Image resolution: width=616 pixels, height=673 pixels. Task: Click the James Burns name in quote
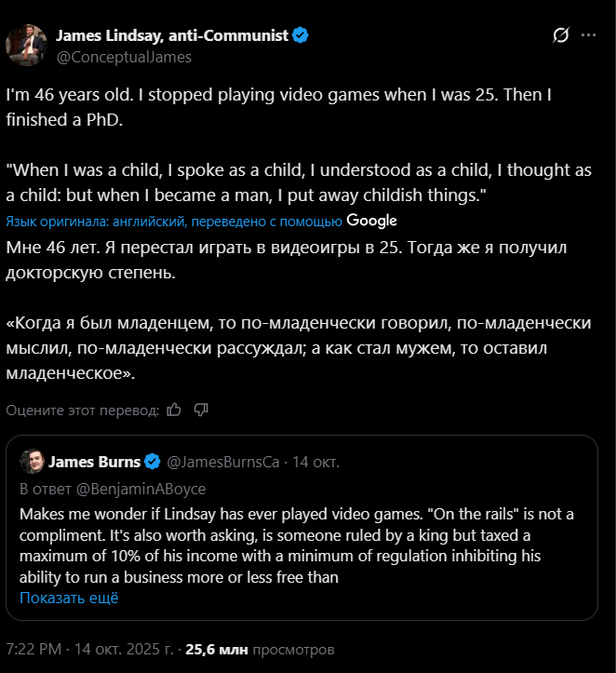(x=94, y=462)
